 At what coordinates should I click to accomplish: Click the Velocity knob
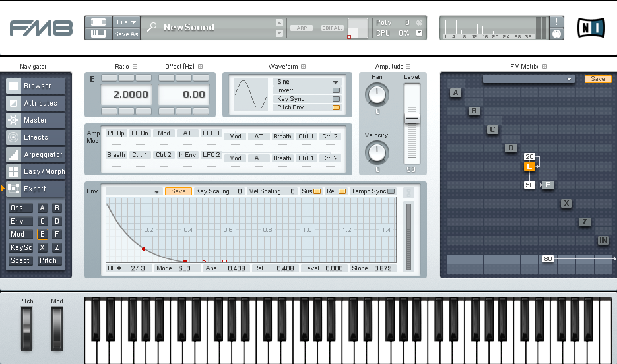click(377, 152)
